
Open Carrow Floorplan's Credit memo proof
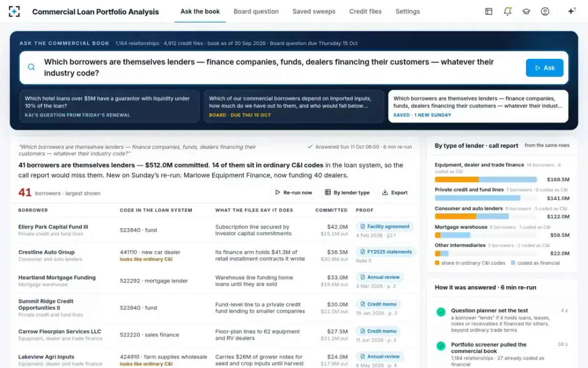(x=378, y=331)
